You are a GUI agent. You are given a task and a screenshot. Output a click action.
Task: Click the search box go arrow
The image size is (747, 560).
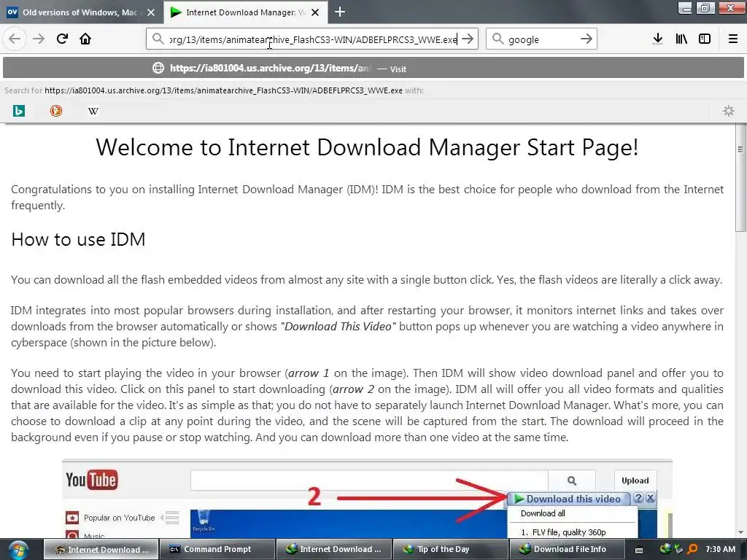(587, 39)
